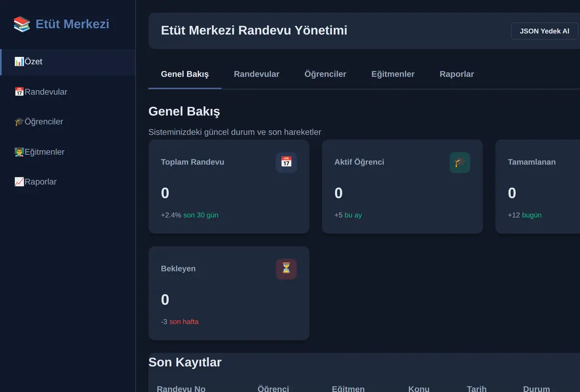
Task: Click the Toplam Randevu card label
Action: coord(192,162)
